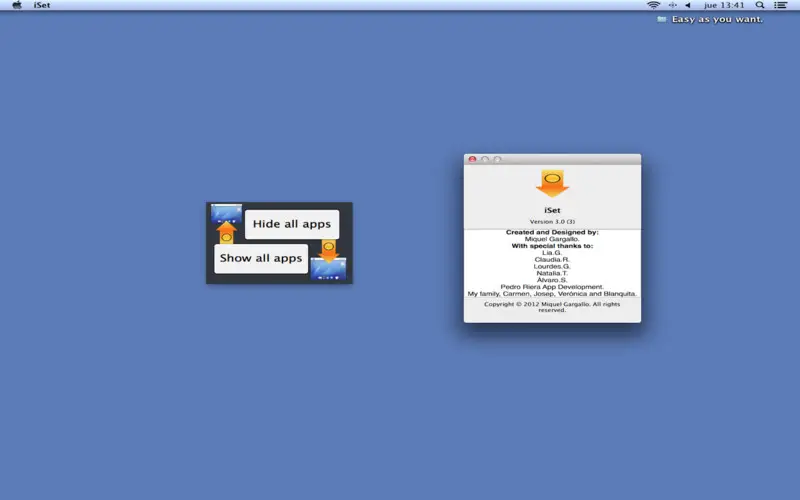
Task: Open the Apple menu
Action: click(x=17, y=5)
